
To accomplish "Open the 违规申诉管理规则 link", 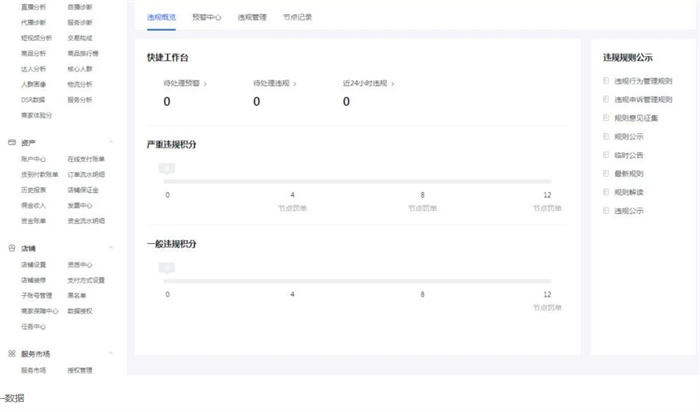I will pyautogui.click(x=643, y=99).
